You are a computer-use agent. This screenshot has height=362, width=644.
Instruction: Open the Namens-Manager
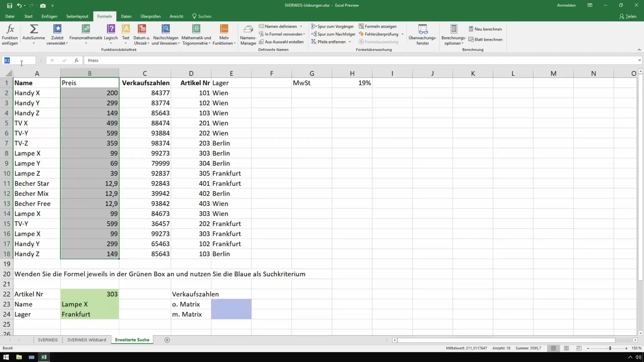pyautogui.click(x=248, y=35)
